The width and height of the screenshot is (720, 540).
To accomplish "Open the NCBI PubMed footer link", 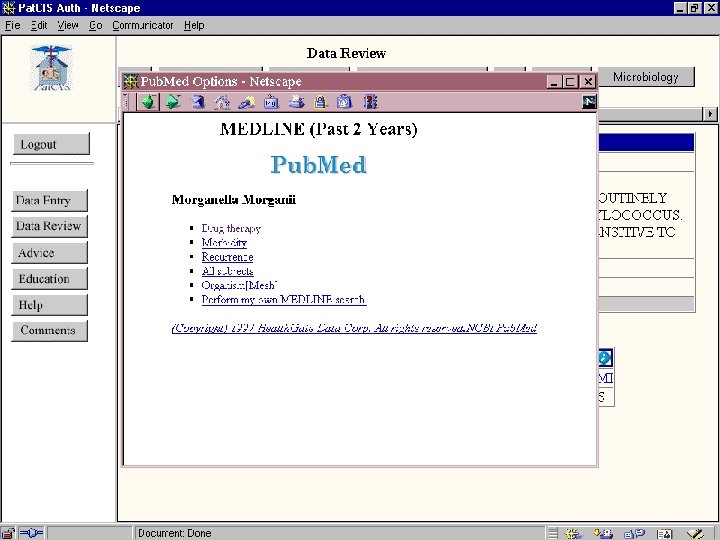I will pos(500,328).
